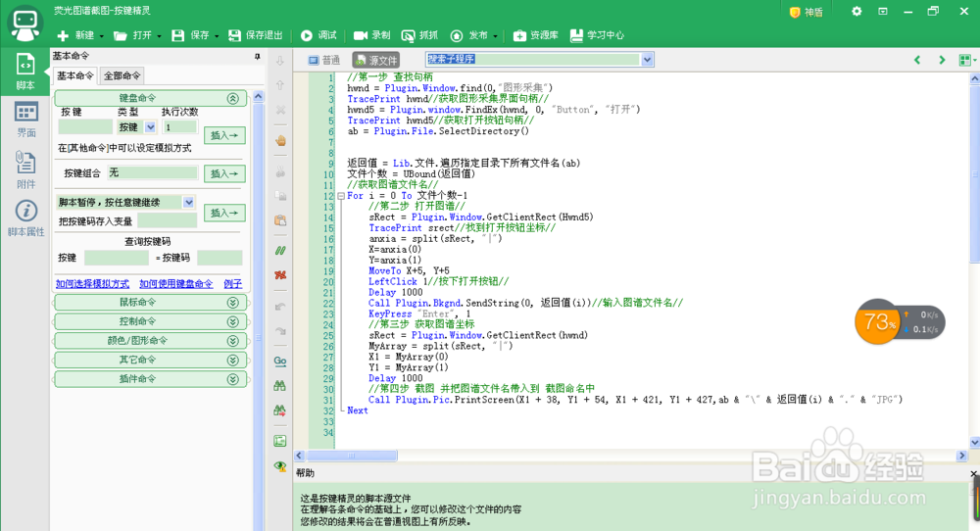Viewport: 980px width, 531px height.
Task: Click the paste clipboard icon
Action: pos(280,220)
